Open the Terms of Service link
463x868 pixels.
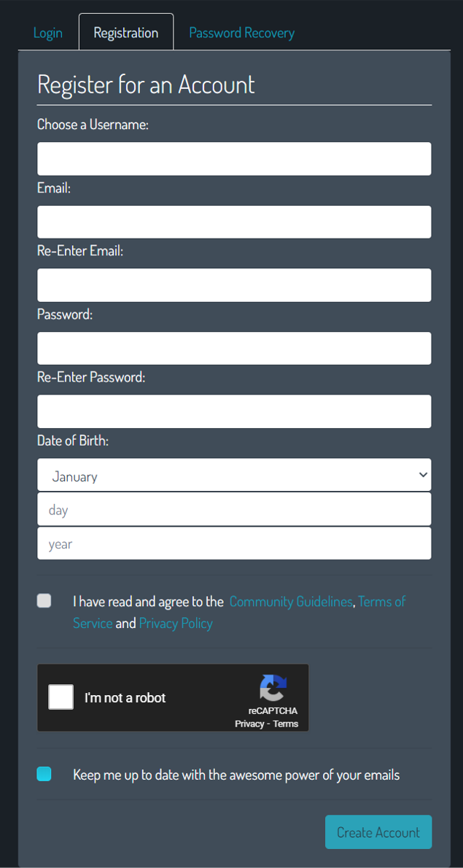click(x=381, y=602)
